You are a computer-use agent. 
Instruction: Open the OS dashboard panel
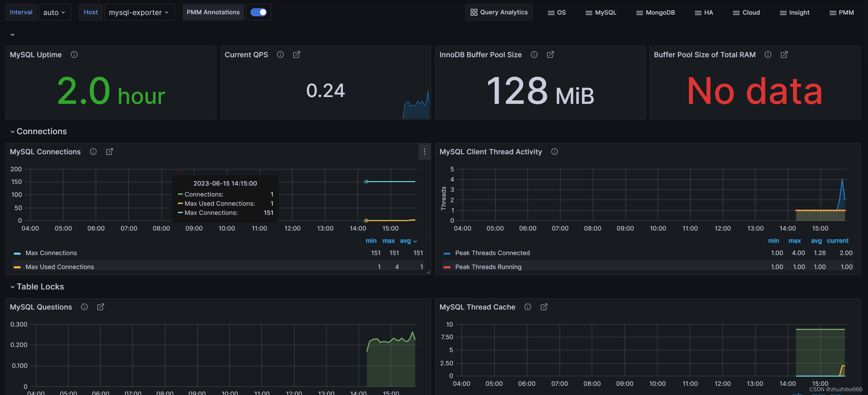557,12
